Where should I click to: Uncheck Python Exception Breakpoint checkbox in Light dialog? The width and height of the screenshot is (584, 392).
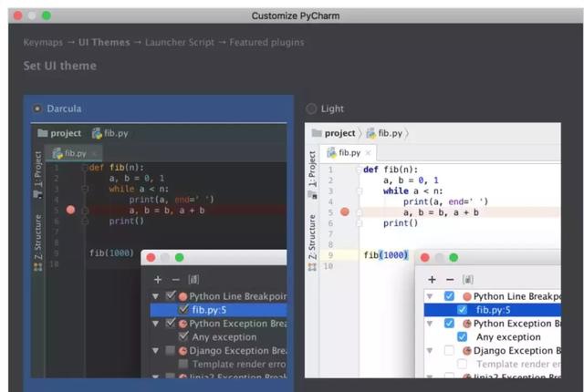[449, 324]
